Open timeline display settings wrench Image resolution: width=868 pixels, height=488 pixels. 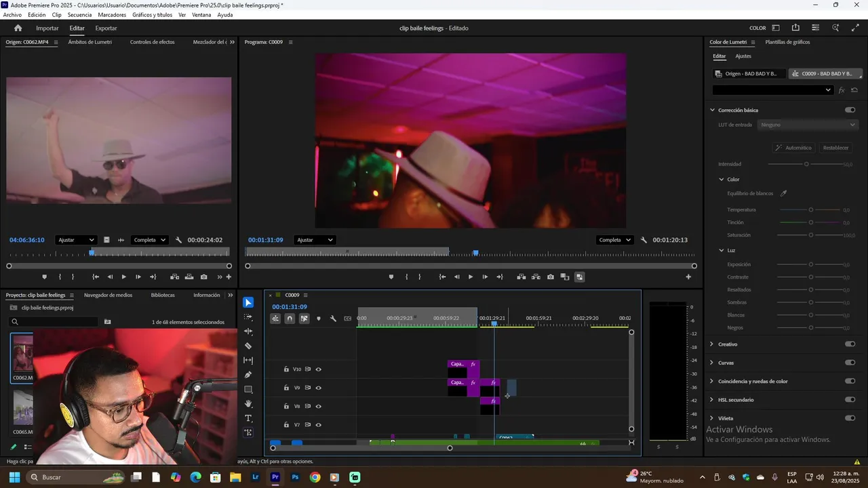333,319
